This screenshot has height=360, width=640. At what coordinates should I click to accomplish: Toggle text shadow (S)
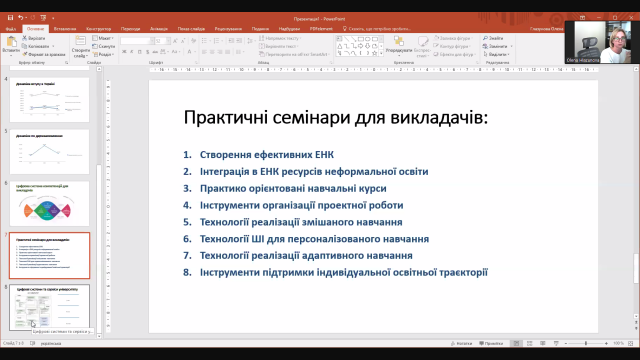(x=147, y=52)
